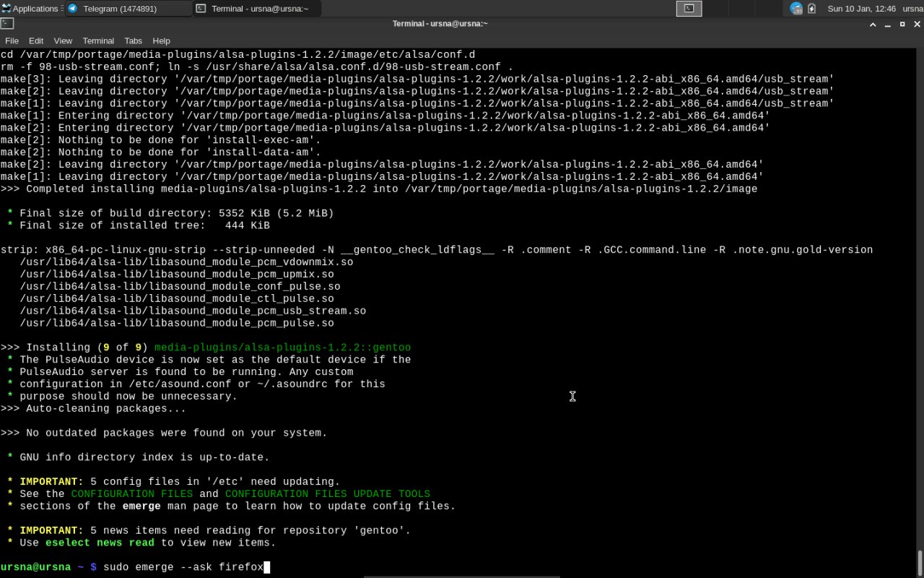Image resolution: width=924 pixels, height=578 pixels.
Task: Click the Telegram icon in the taskbar button
Action: [x=72, y=9]
